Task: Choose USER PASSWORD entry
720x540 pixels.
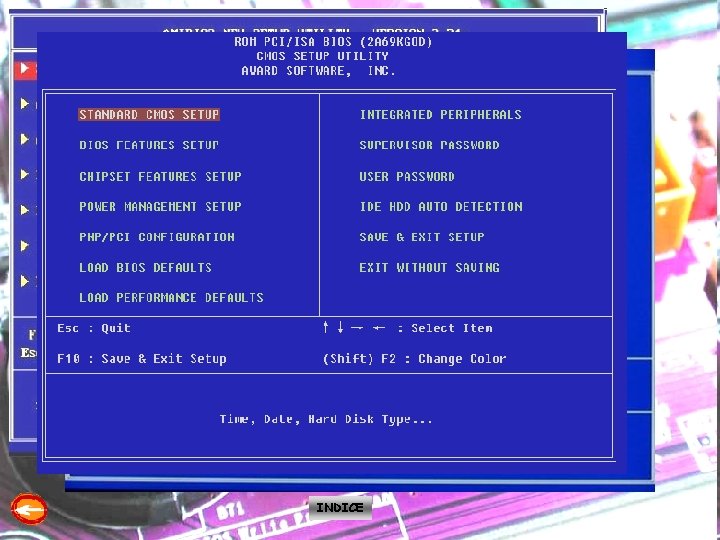Action: pos(407,176)
